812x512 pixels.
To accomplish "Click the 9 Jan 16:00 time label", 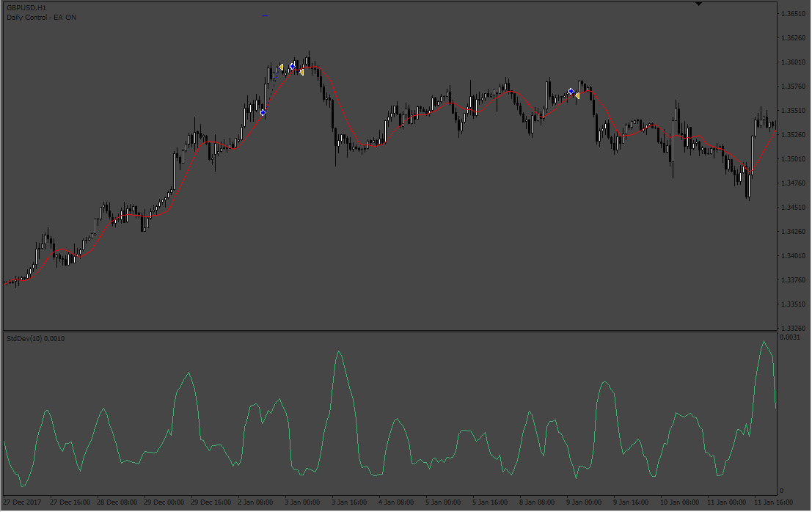I will click(631, 502).
